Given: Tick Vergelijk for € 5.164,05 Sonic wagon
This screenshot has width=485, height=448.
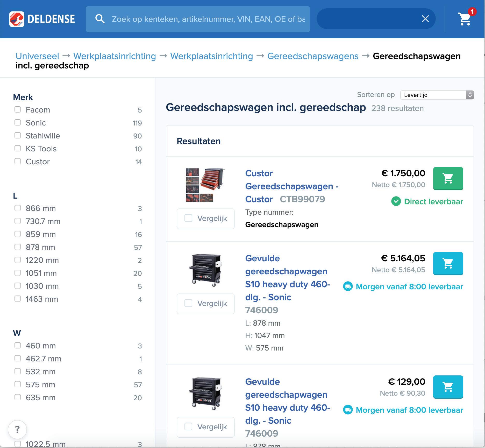Looking at the screenshot, I should pos(188,303).
